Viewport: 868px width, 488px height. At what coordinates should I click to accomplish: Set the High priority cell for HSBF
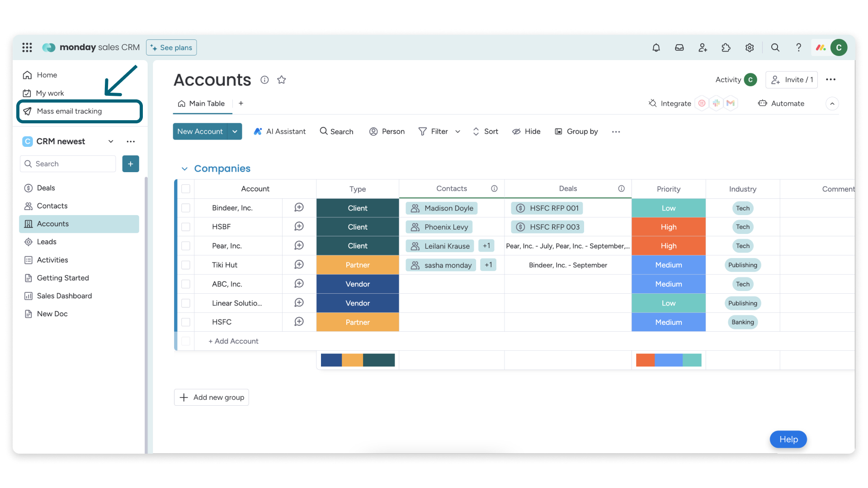tap(669, 227)
